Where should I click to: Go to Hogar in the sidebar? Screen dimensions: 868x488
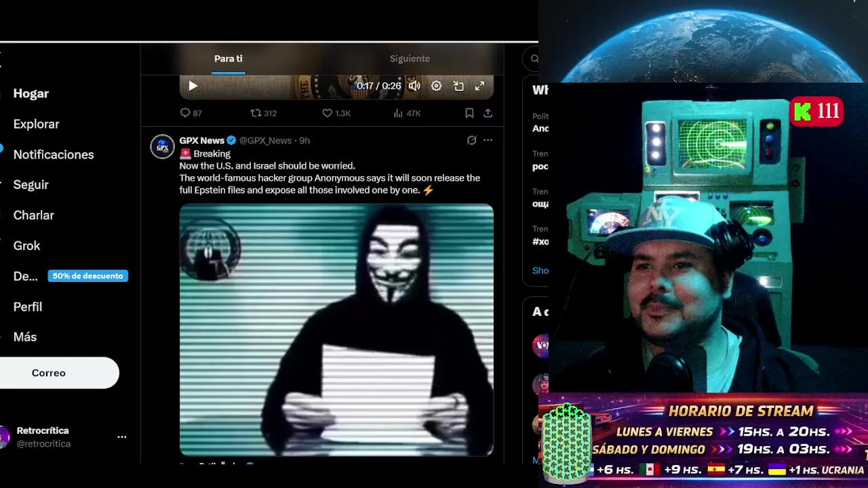pyautogui.click(x=31, y=94)
